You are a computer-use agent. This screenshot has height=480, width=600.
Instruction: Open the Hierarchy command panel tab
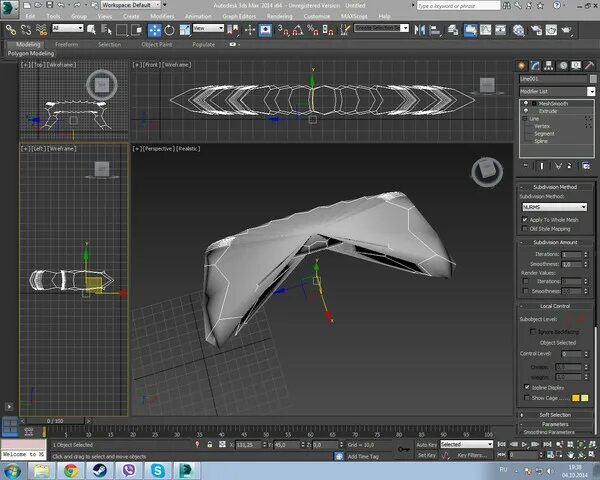[548, 66]
